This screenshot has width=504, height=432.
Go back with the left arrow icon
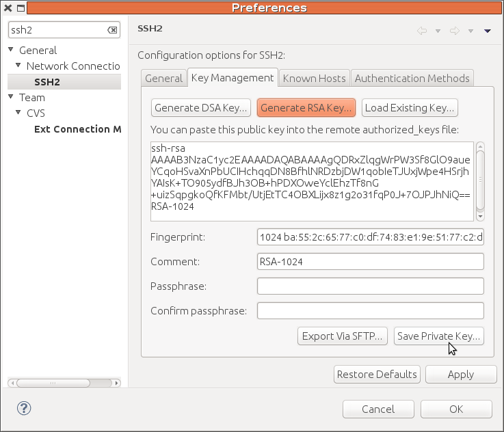click(422, 31)
